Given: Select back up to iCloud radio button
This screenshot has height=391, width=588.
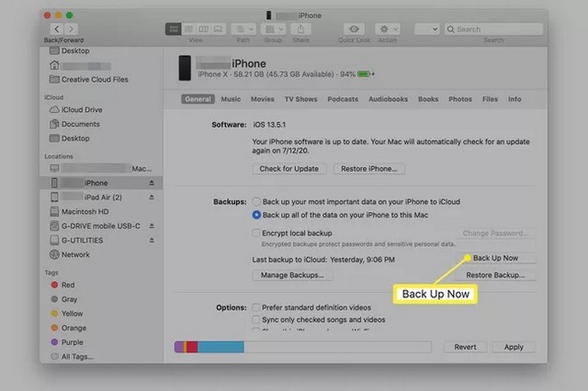Looking at the screenshot, I should point(256,202).
